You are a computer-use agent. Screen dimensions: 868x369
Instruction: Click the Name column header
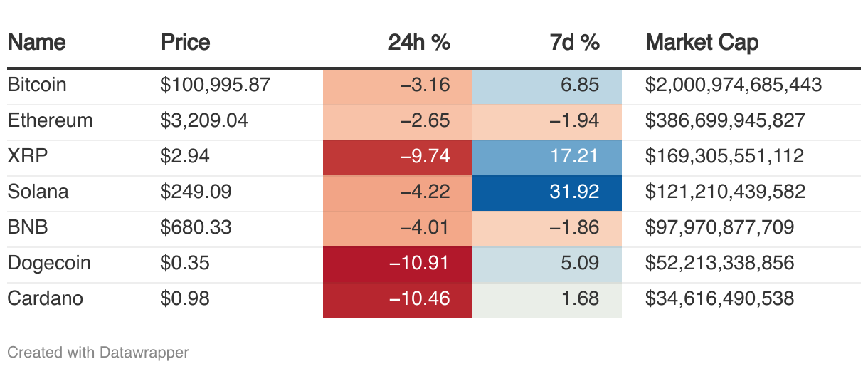36,43
